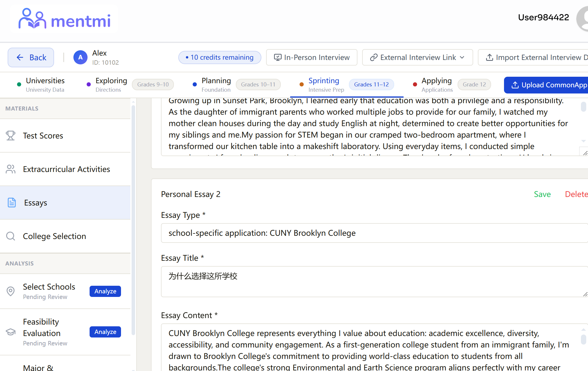This screenshot has width=588, height=371.
Task: Click the Select Schools location pin icon
Action: (11, 291)
